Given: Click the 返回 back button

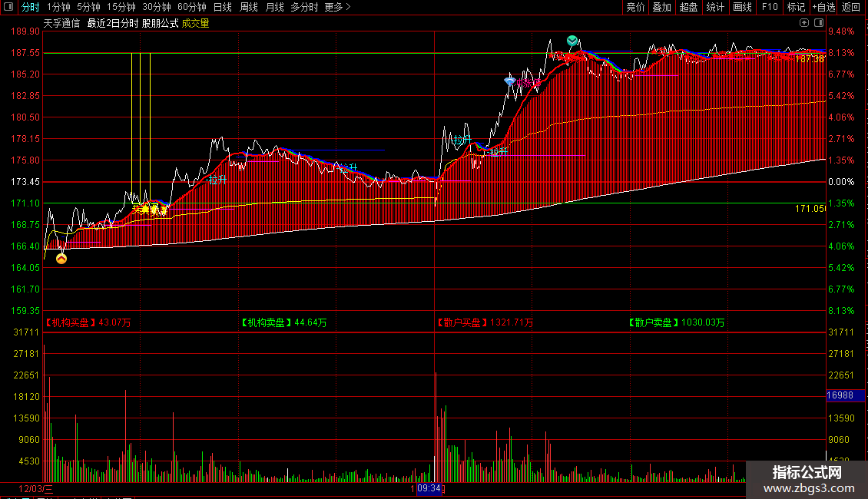Looking at the screenshot, I should pyautogui.click(x=851, y=7).
